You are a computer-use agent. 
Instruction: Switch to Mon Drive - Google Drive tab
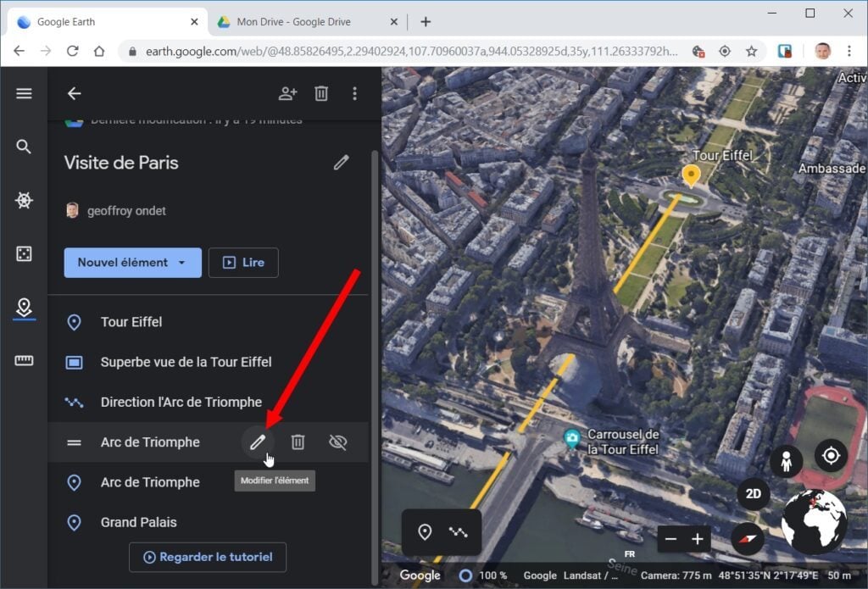(x=307, y=22)
